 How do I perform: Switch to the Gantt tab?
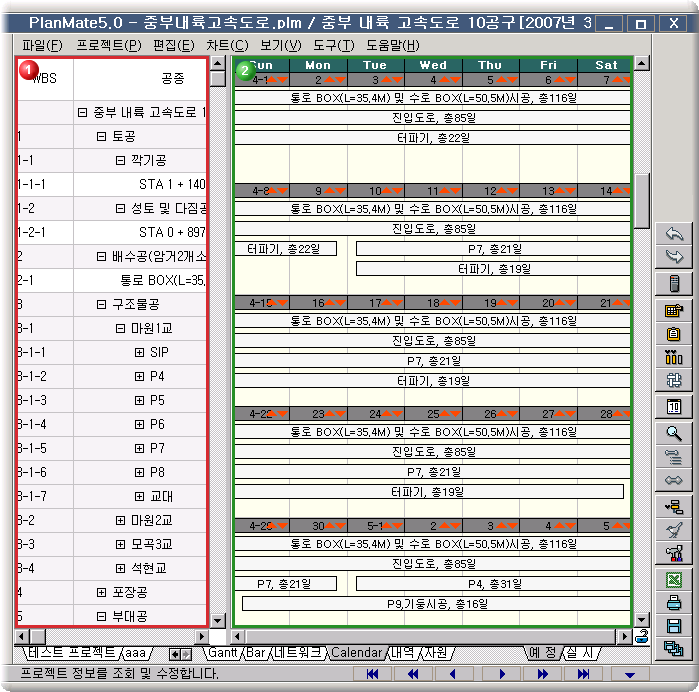click(x=222, y=653)
